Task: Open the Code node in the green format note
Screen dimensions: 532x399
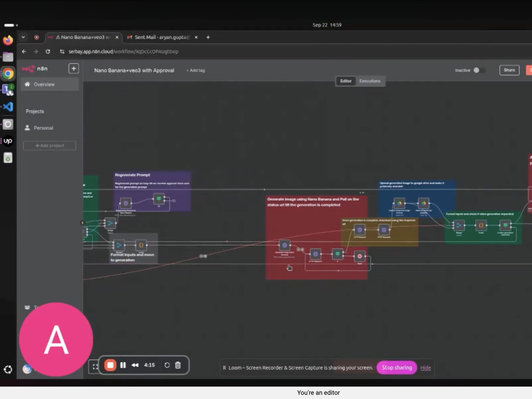Action: 481,225
